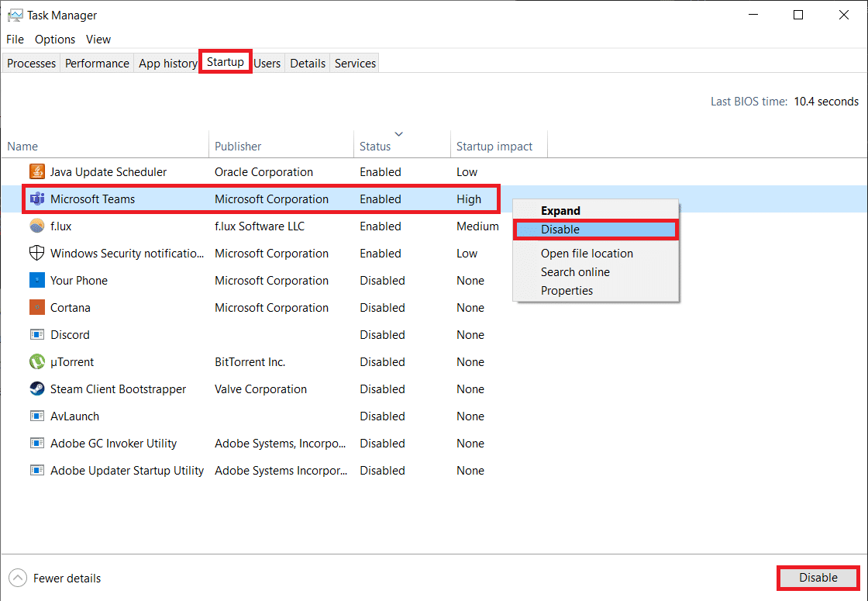Select Disable from the context menu

point(560,230)
